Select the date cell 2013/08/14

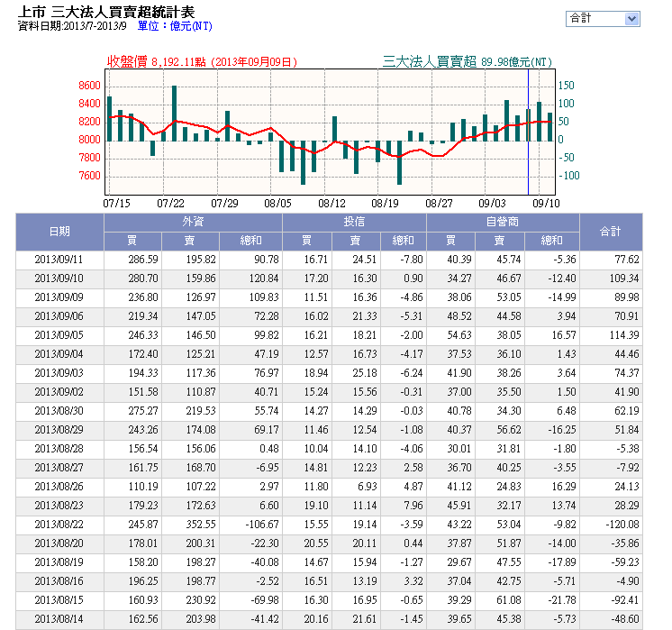pos(59,619)
